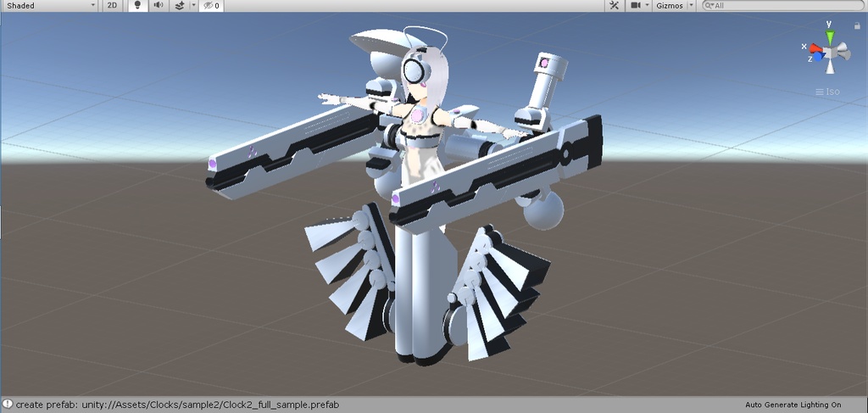Toggle the scene gizmo rotation lock
Image resolution: width=868 pixels, height=413 pixels.
(858, 25)
